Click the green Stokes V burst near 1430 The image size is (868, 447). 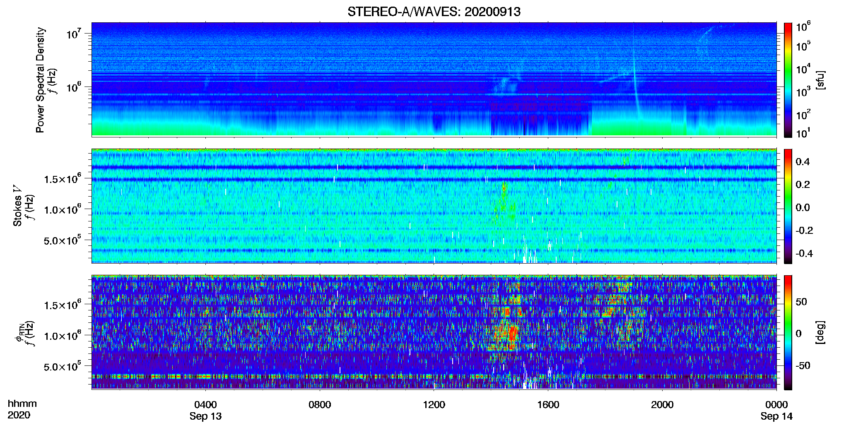click(x=504, y=203)
